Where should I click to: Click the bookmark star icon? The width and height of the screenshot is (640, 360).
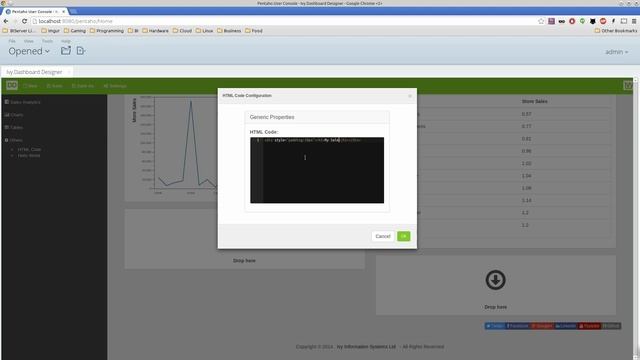click(541, 21)
